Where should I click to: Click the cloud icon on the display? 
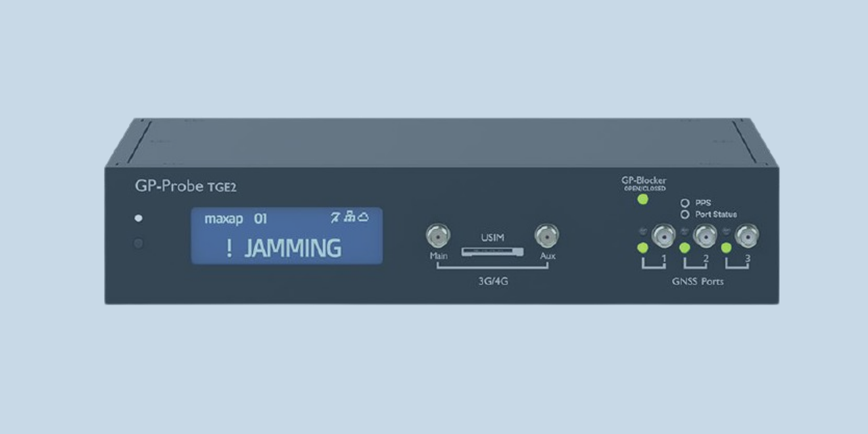tap(362, 218)
